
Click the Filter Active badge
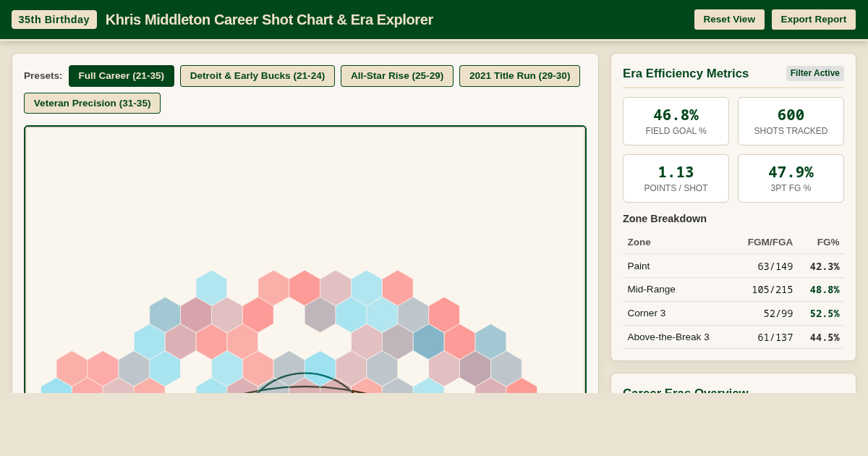[x=815, y=73]
